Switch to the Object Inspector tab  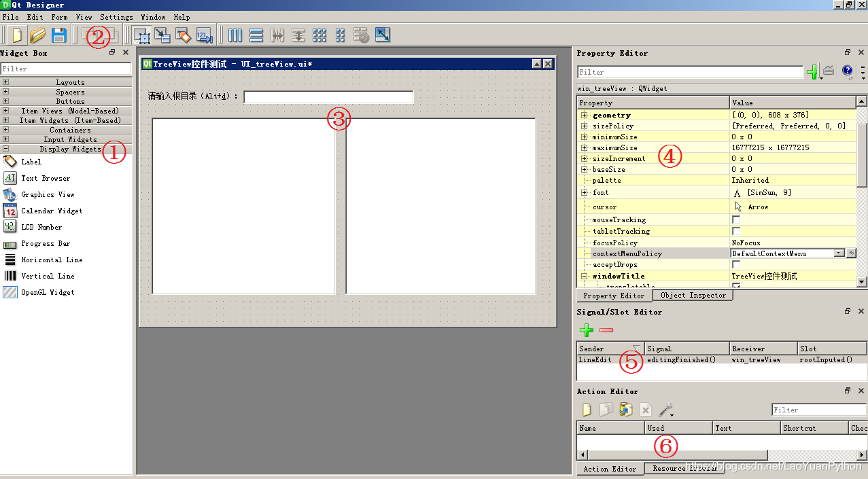pyautogui.click(x=693, y=295)
